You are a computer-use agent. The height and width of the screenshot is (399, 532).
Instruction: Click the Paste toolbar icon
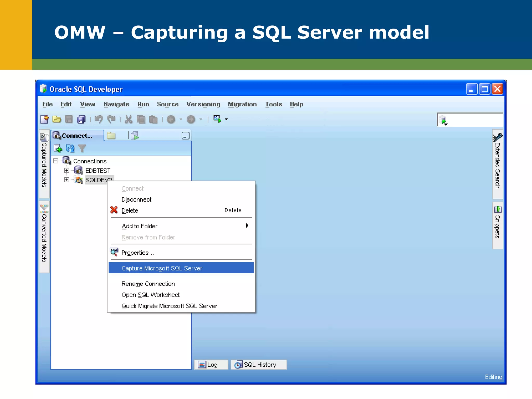click(153, 119)
